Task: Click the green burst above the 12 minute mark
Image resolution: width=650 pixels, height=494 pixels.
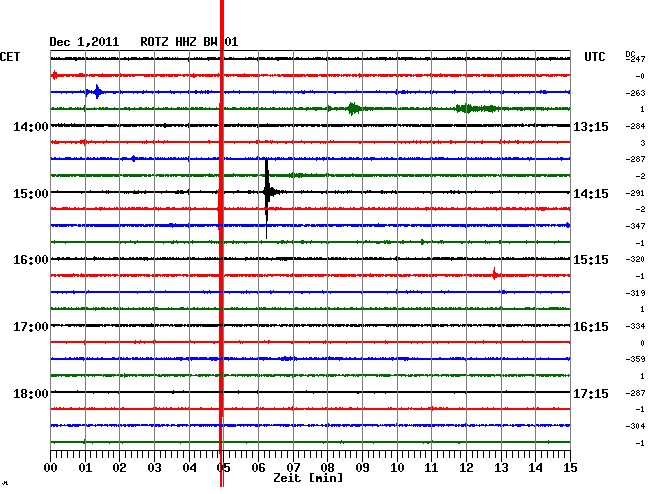Action: pos(475,109)
